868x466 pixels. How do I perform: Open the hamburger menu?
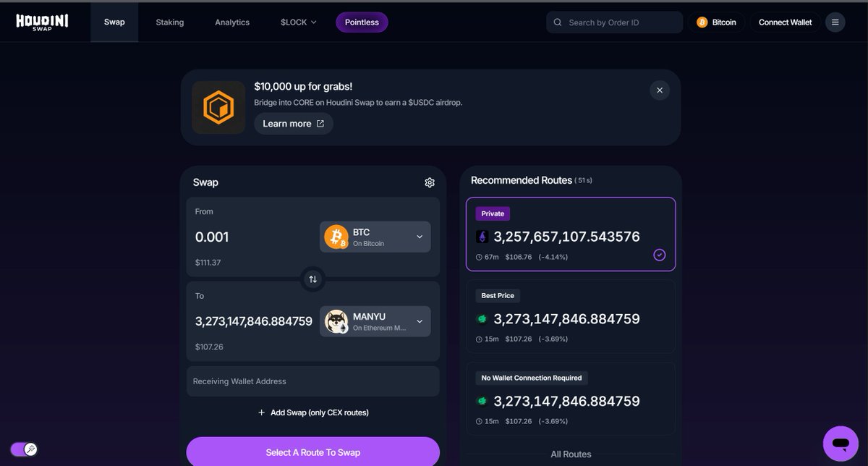pyautogui.click(x=835, y=22)
